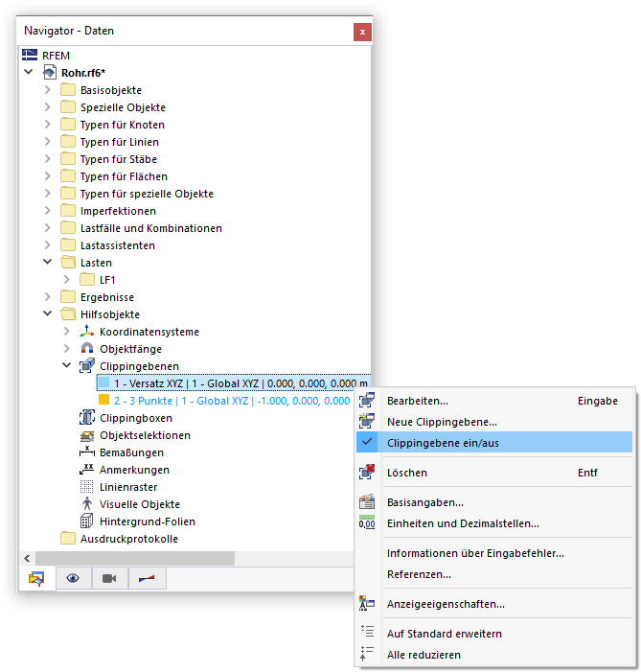Open the Data navigator tab icon
Viewport: 641px width, 672px height.
coord(36,579)
